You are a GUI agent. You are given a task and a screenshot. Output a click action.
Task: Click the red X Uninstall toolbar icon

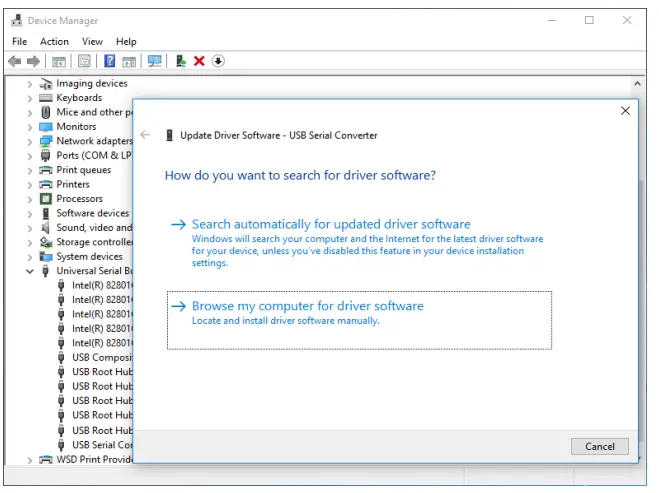pos(199,61)
